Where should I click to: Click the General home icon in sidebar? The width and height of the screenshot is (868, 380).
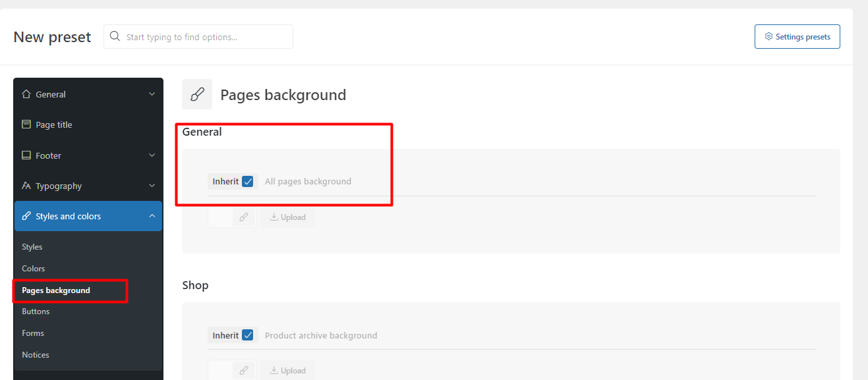tap(26, 94)
